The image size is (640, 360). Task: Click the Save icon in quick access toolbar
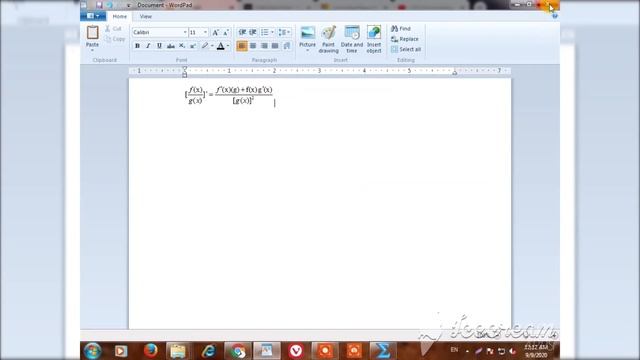(99, 5)
